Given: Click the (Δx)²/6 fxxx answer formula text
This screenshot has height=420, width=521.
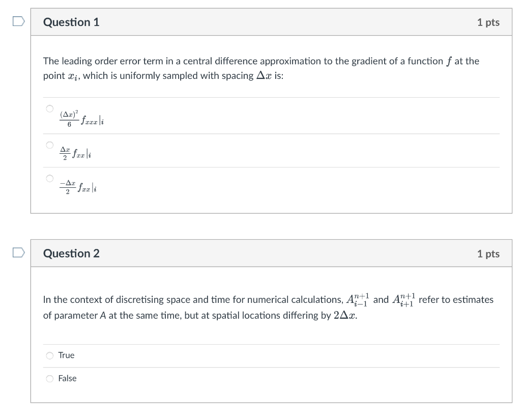Looking at the screenshot, I should [81, 118].
